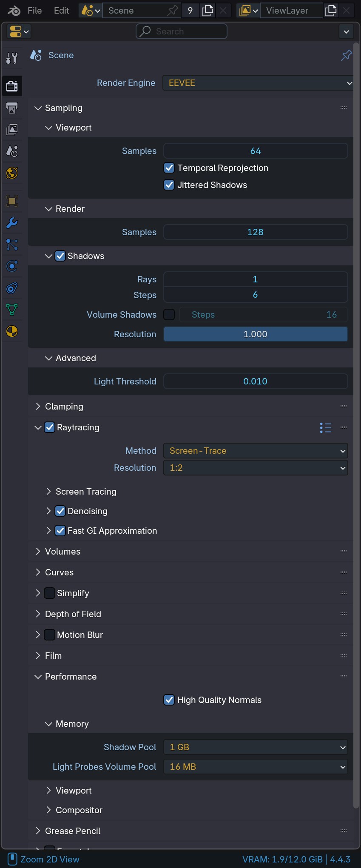Open the File menu
361x868 pixels.
[34, 11]
